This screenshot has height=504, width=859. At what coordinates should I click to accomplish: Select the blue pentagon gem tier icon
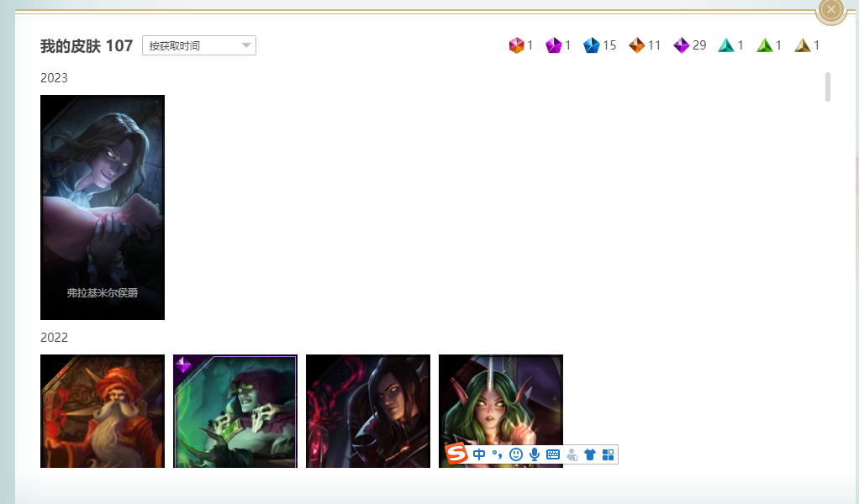592,45
